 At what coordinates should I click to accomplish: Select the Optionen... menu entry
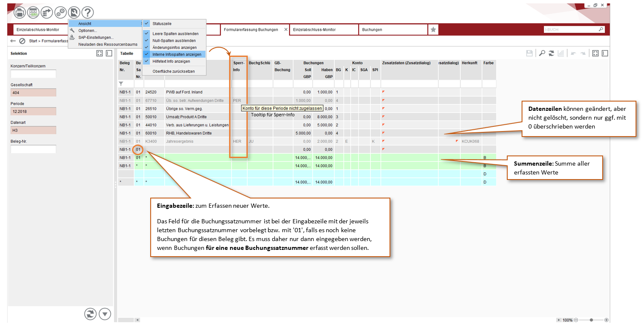tap(105, 30)
